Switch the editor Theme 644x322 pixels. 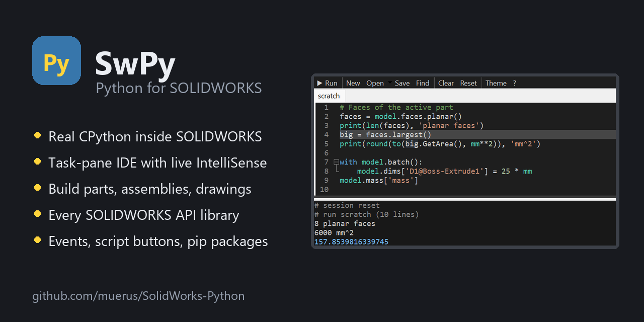tap(496, 83)
